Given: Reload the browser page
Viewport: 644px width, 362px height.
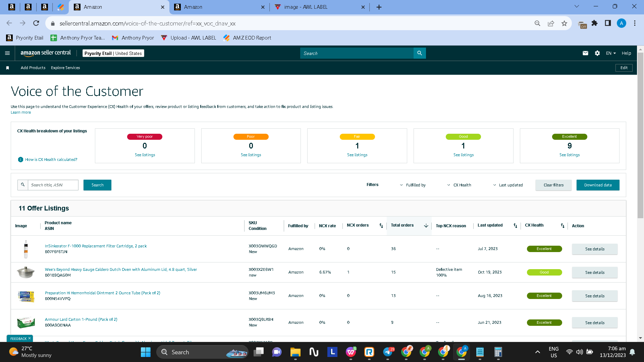Looking at the screenshot, I should point(36,23).
